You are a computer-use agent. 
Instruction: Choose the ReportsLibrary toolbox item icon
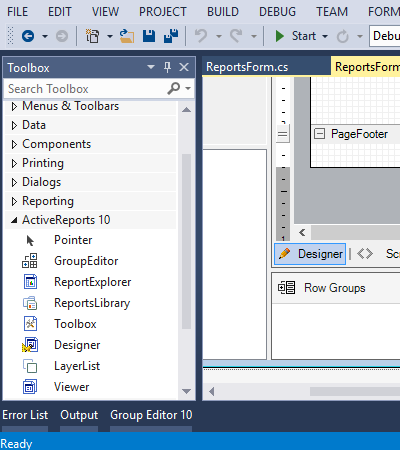tap(30, 303)
